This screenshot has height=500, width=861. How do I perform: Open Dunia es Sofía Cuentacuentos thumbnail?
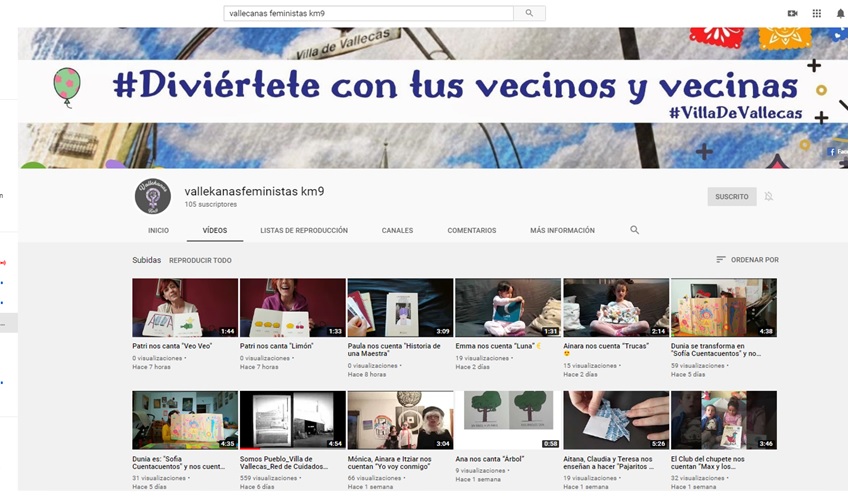tap(185, 420)
